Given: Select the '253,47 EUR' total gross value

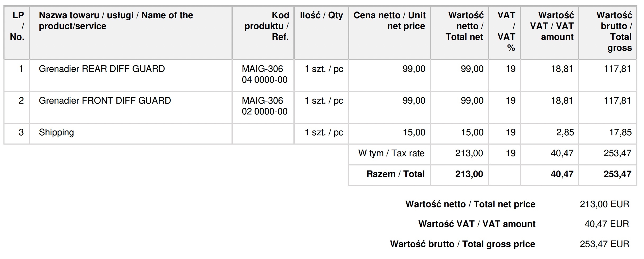Looking at the screenshot, I should (x=604, y=244).
